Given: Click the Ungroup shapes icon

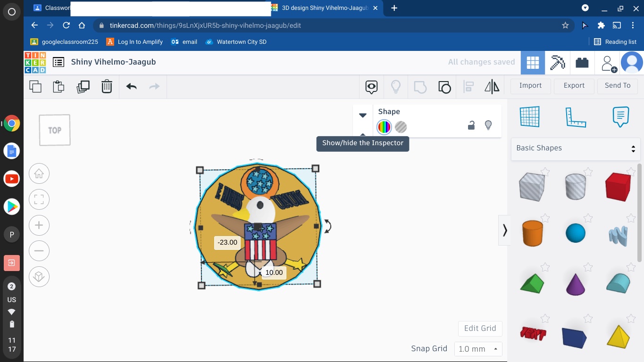Looking at the screenshot, I should coord(444,87).
